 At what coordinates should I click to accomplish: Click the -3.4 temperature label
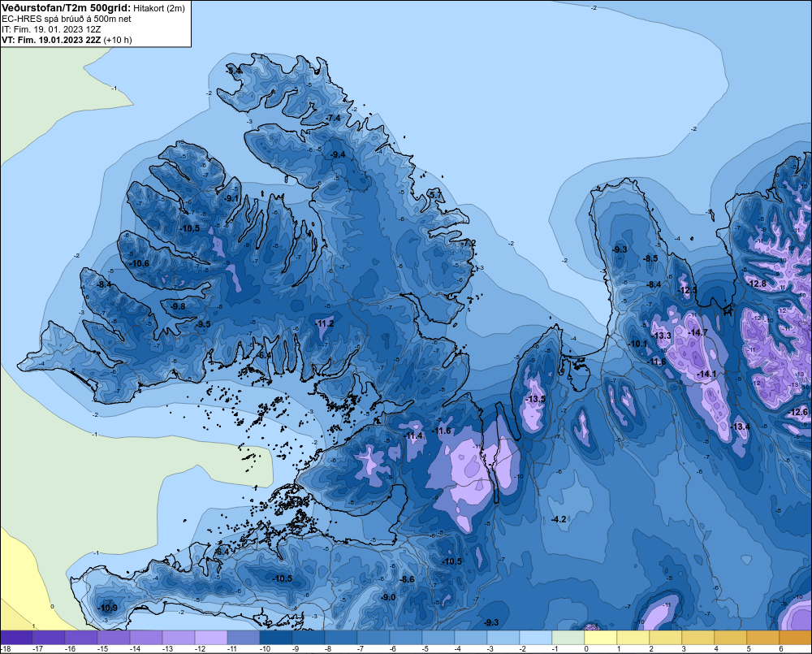point(235,70)
